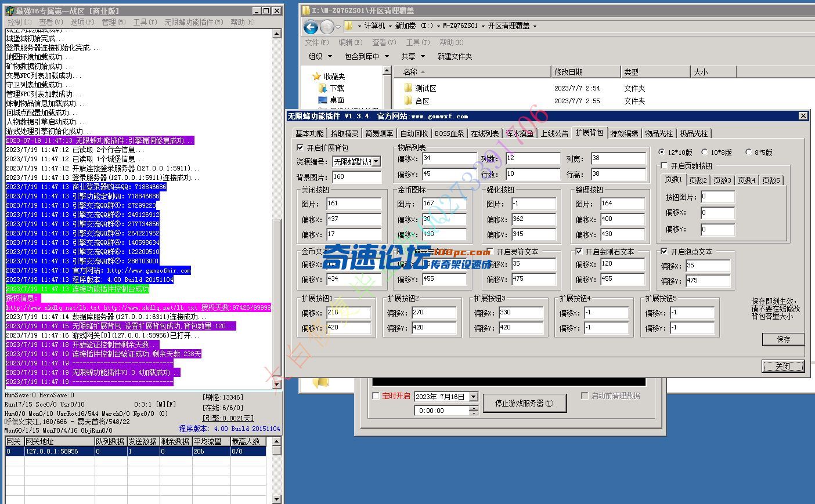Select the 10*8版 radio button
Image resolution: width=815 pixels, height=504 pixels.
pyautogui.click(x=705, y=152)
